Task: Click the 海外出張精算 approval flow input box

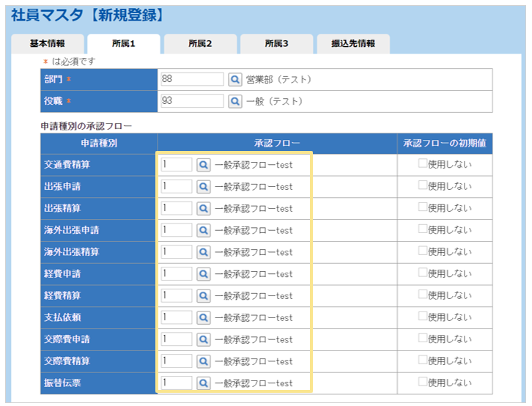Action: [177, 252]
